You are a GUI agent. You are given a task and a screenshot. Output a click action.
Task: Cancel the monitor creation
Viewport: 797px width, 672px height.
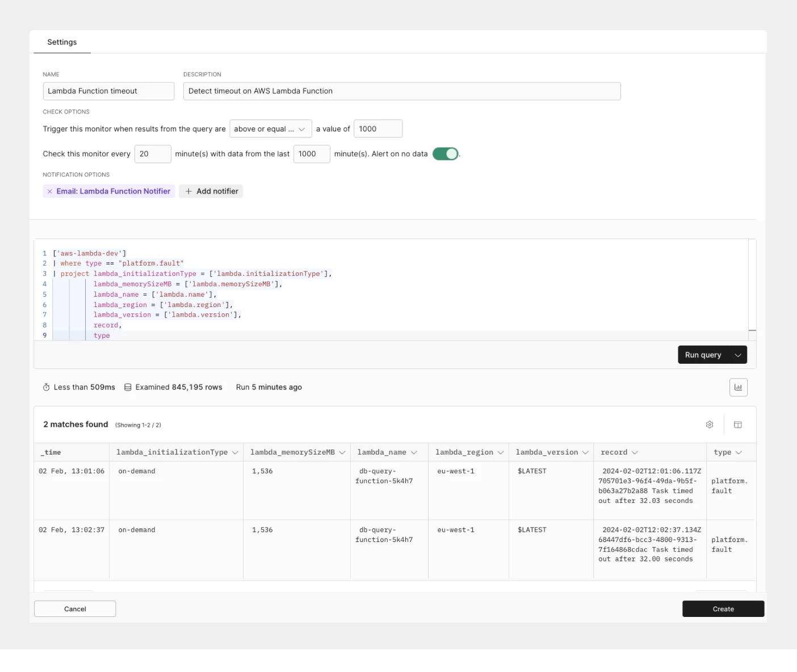point(74,608)
